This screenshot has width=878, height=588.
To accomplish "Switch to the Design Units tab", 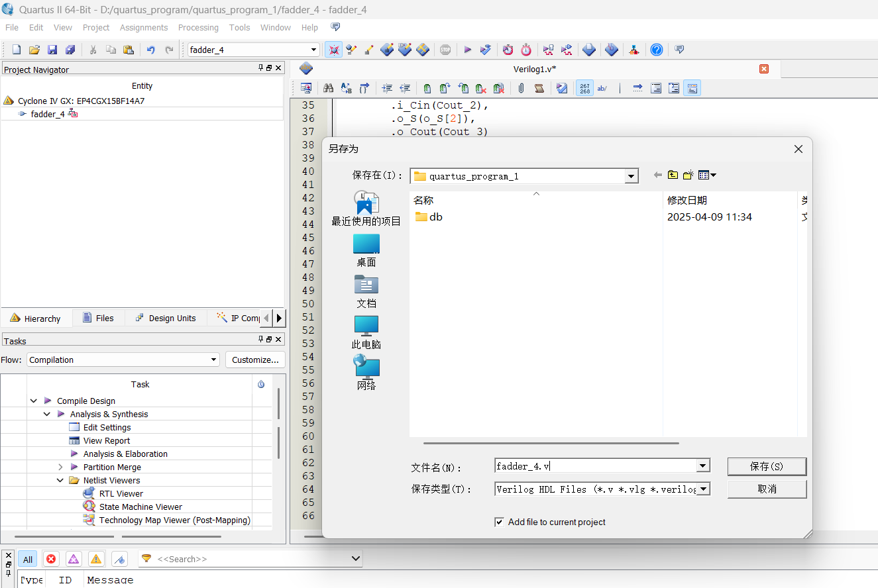I will [166, 318].
